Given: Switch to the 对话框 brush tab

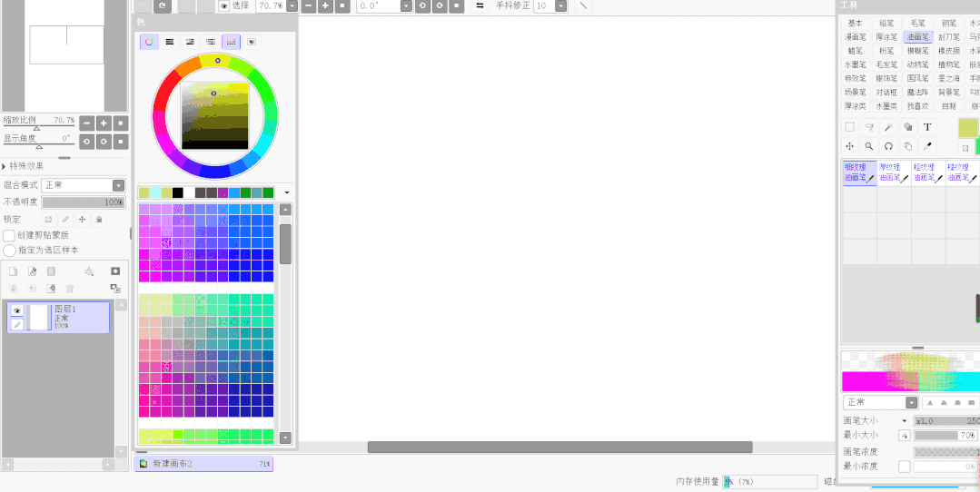Looking at the screenshot, I should pos(886,92).
